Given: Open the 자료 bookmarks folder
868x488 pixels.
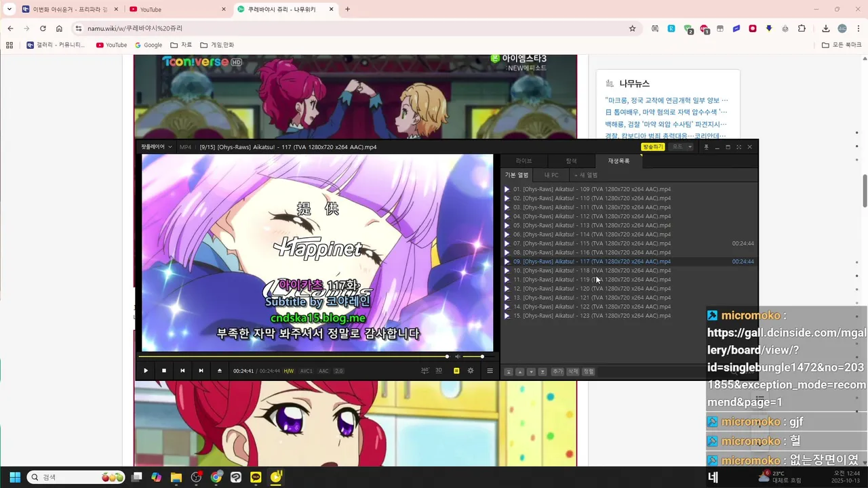Looking at the screenshot, I should coord(181,45).
